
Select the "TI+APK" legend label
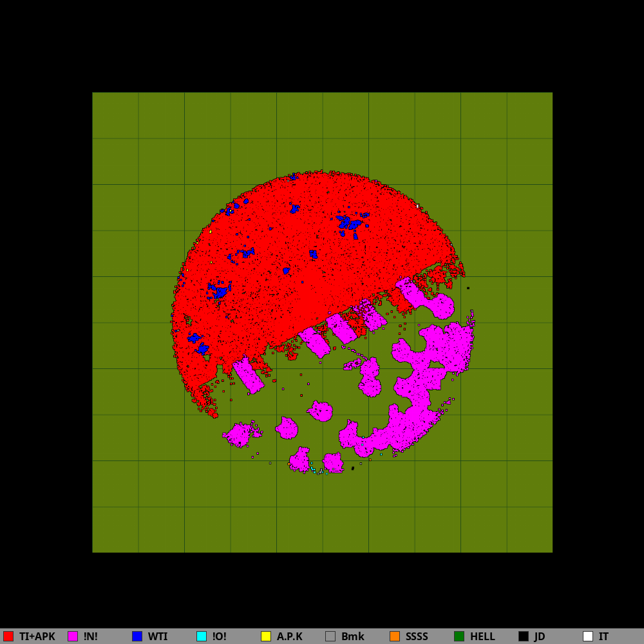(37, 637)
